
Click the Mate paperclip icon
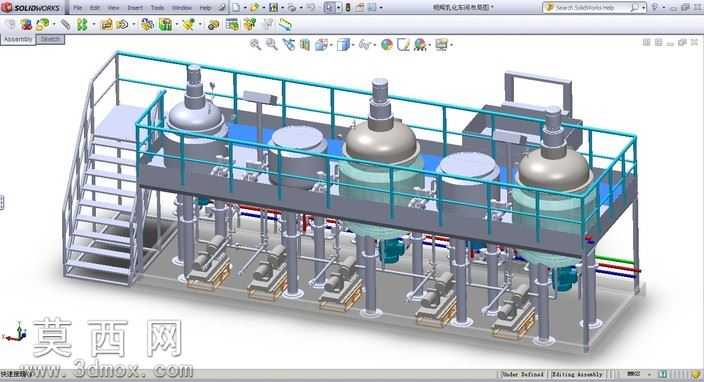[x=66, y=24]
